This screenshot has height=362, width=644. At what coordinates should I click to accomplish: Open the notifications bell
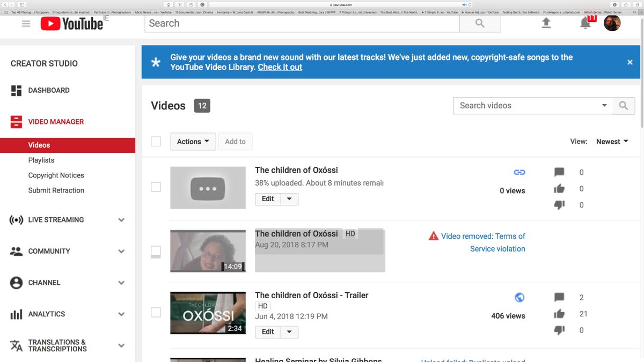tap(586, 23)
